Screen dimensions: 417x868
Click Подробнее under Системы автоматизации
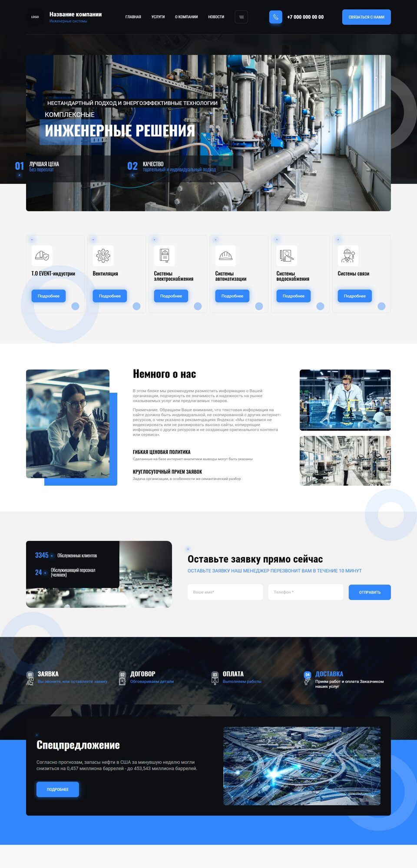tap(232, 296)
